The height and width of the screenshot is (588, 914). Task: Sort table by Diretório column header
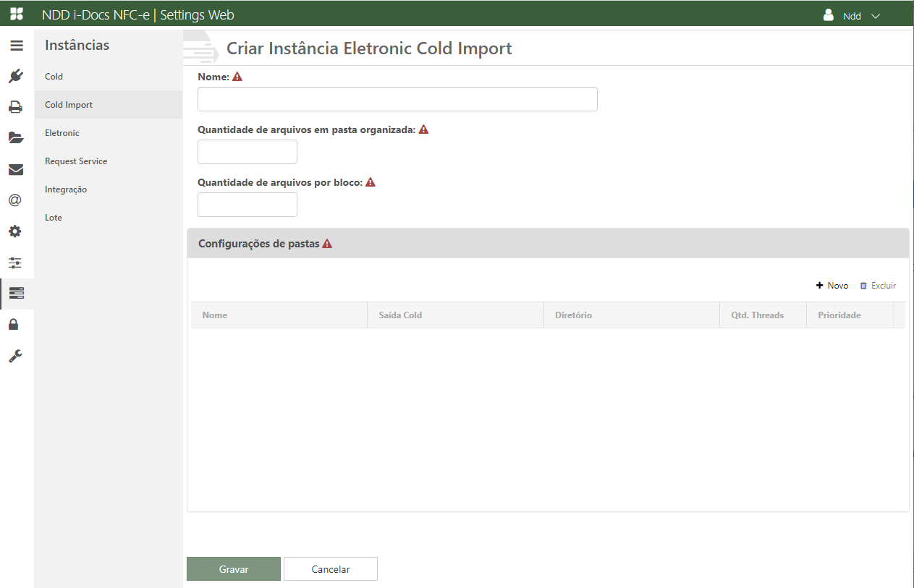tap(573, 315)
